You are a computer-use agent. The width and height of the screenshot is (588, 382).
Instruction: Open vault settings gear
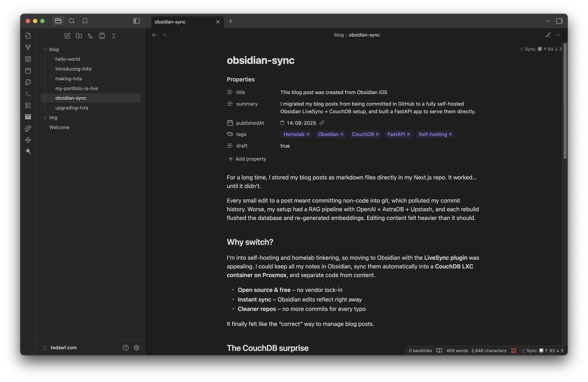tap(136, 347)
